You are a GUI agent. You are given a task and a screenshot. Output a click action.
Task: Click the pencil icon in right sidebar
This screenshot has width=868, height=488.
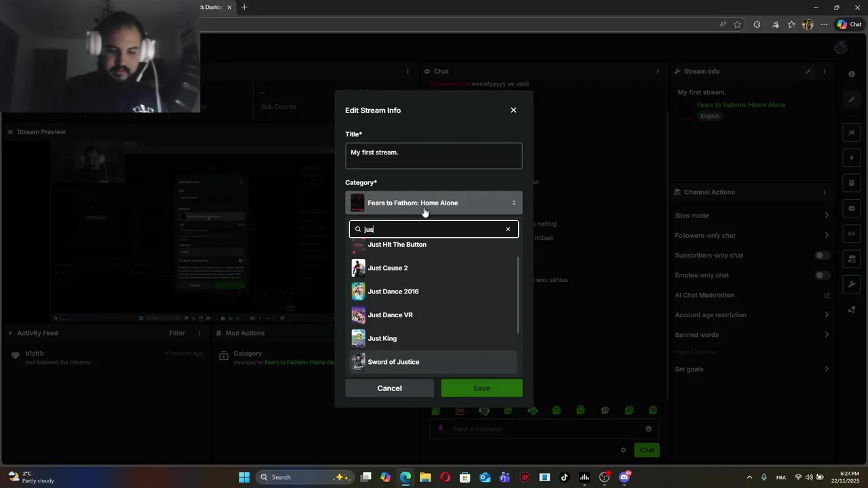pyautogui.click(x=852, y=100)
